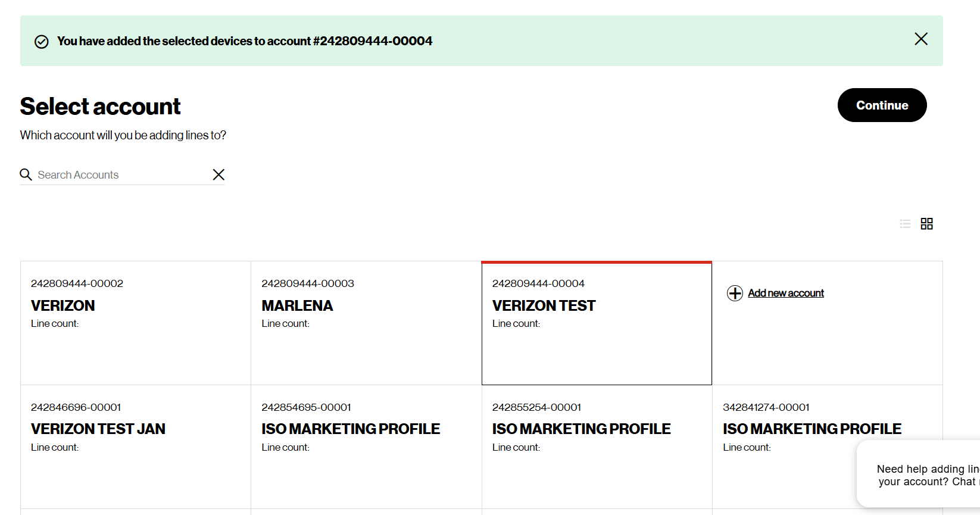This screenshot has width=980, height=515.
Task: Click the account number 242846696-00001
Action: coord(76,407)
